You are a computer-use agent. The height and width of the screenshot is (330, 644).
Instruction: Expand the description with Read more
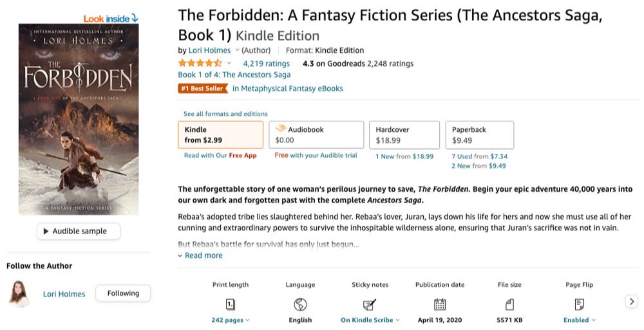coord(203,255)
